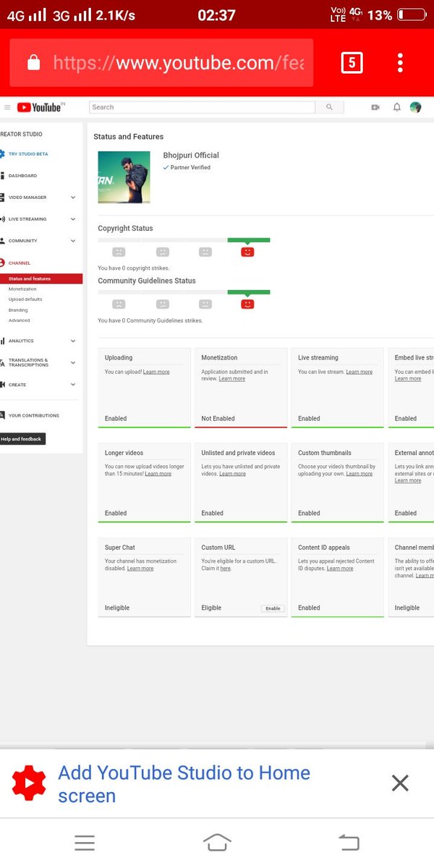Dismiss Add to Home screen banner
Image resolution: width=434 pixels, height=868 pixels.
pos(400,783)
